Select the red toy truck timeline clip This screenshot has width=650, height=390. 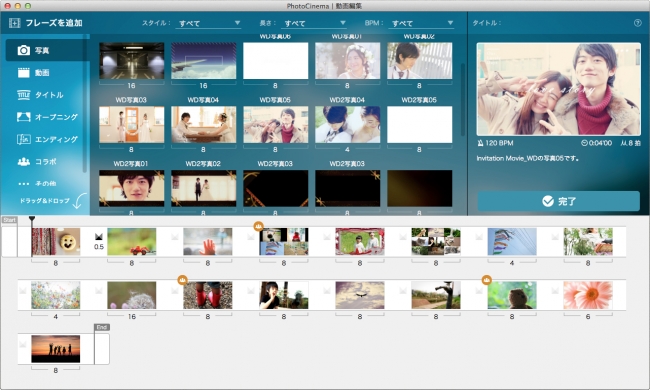(x=132, y=242)
